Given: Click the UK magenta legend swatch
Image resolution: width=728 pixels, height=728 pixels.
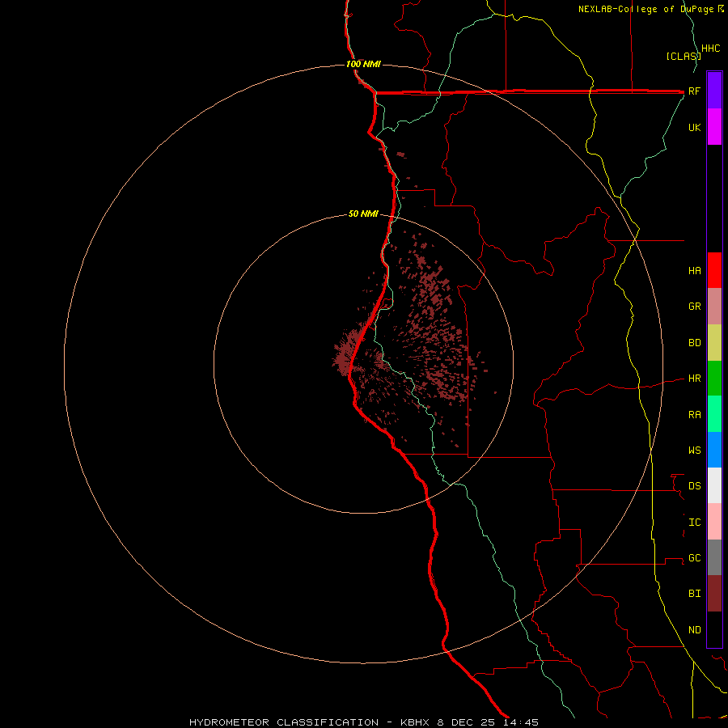Looking at the screenshot, I should pos(714,127).
